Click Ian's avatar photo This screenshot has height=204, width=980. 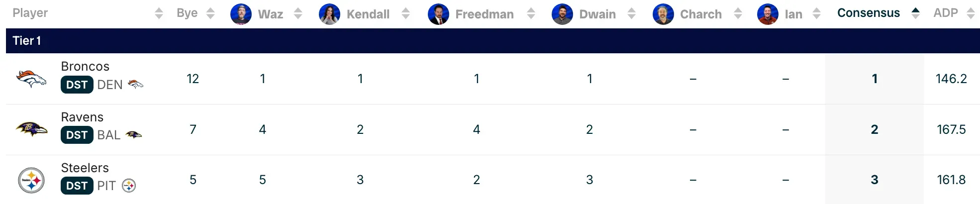click(768, 14)
